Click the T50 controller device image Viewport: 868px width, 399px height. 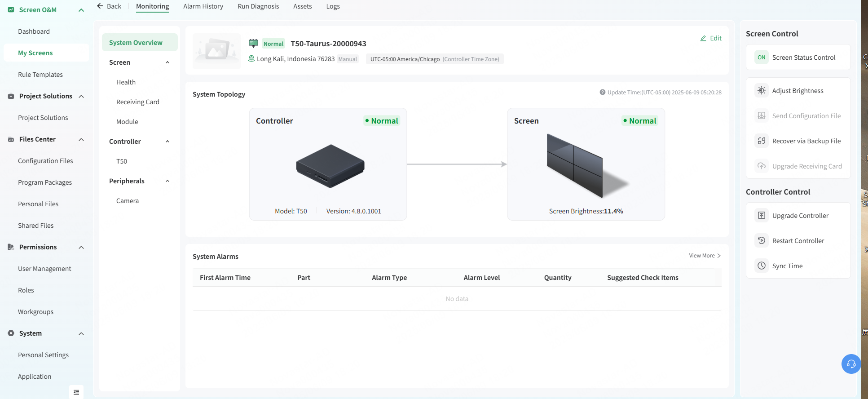click(330, 166)
